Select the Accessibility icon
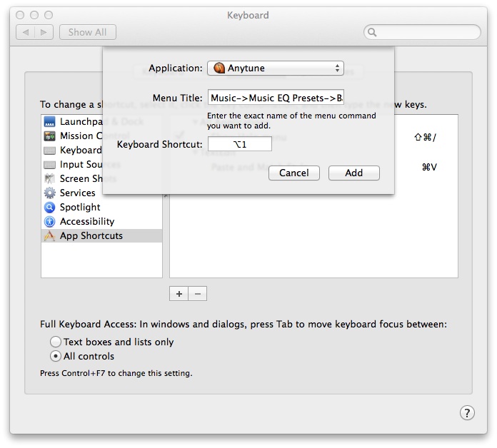 (49, 222)
